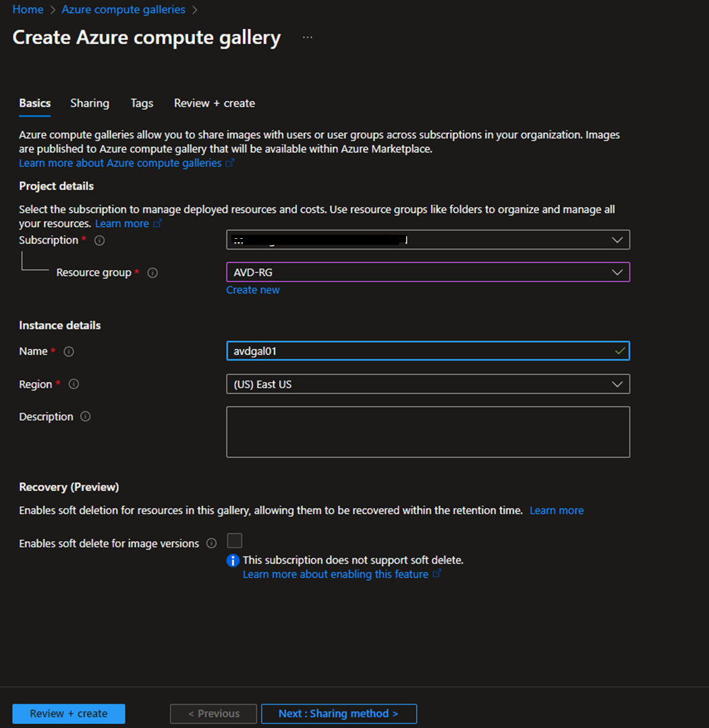The width and height of the screenshot is (709, 728).
Task: Click the Project details heading
Action: point(56,186)
